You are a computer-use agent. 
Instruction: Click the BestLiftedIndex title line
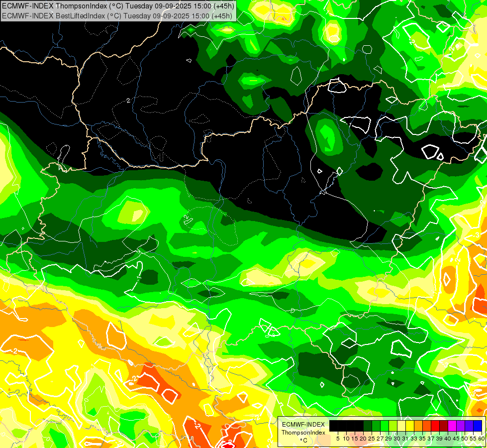pos(117,15)
